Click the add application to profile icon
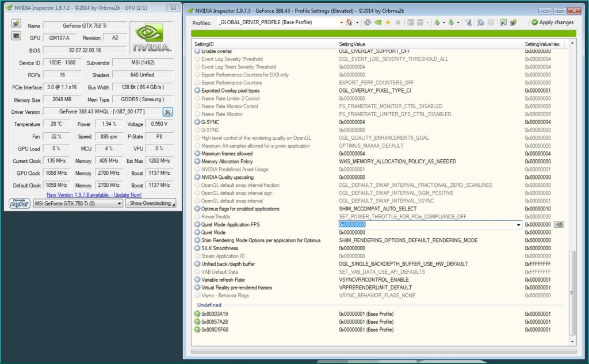 (411, 22)
